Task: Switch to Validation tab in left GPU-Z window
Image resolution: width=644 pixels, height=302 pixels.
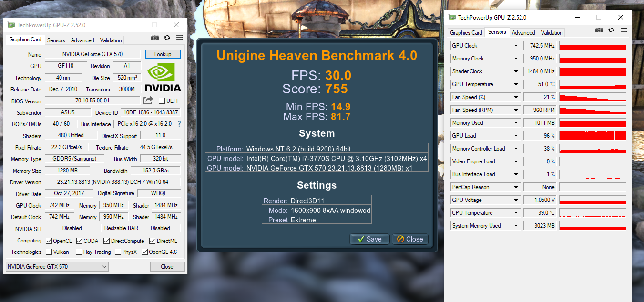Action: pos(111,40)
